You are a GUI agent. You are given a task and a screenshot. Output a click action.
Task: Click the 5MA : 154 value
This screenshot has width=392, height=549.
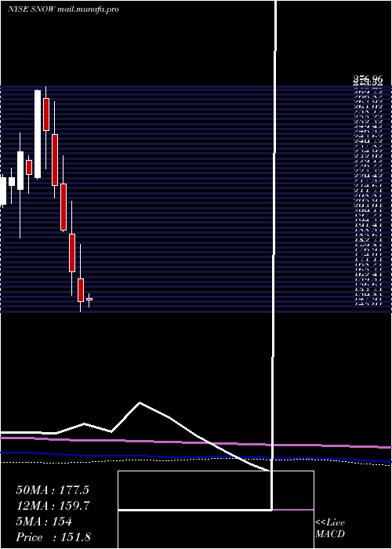[x=44, y=522]
